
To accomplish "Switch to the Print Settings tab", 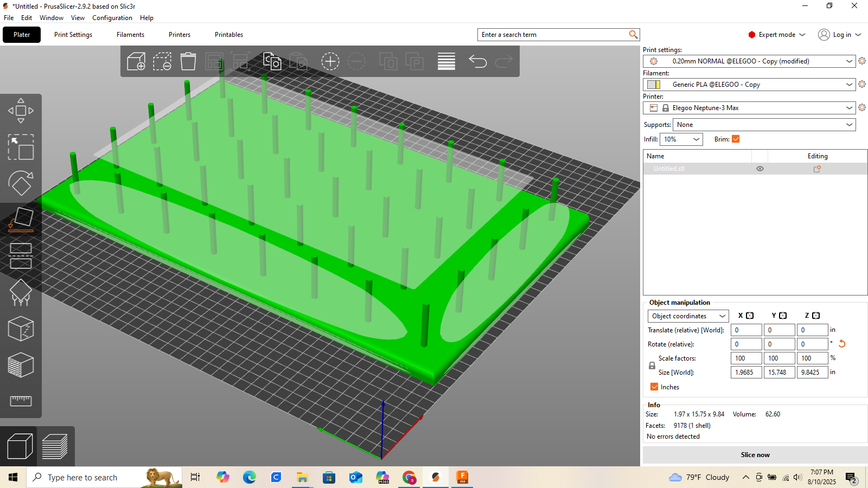I will pos(73,35).
